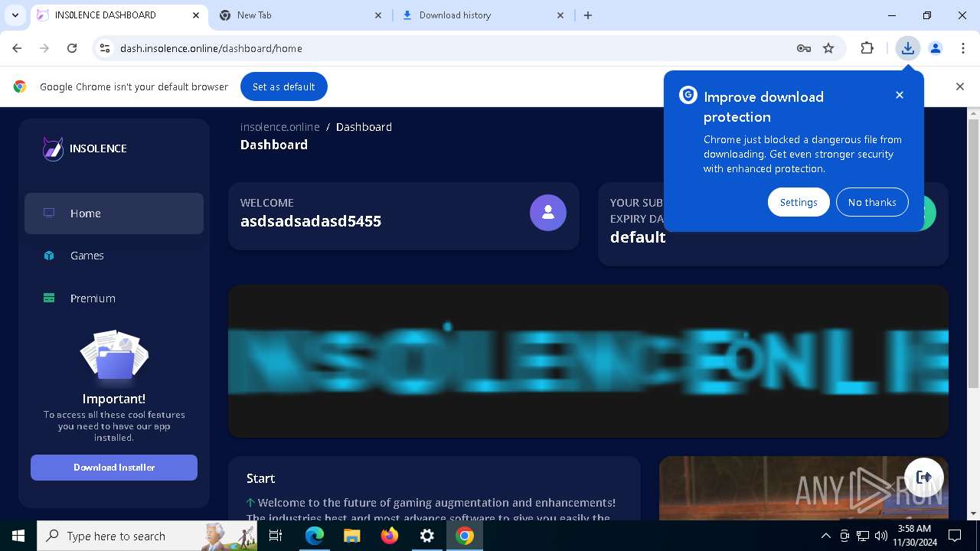Screen dimensions: 980x551
Task: Open a new browser tab
Action: tap(588, 15)
